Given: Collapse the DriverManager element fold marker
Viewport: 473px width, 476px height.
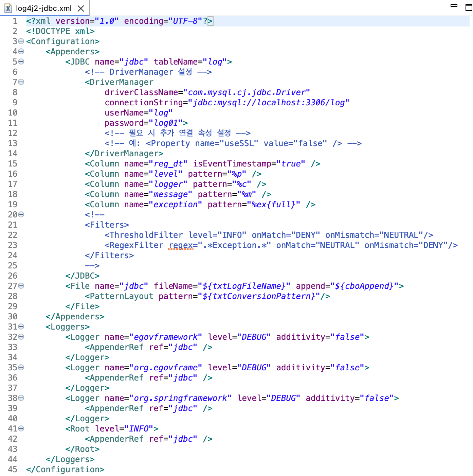Looking at the screenshot, I should click(20, 82).
